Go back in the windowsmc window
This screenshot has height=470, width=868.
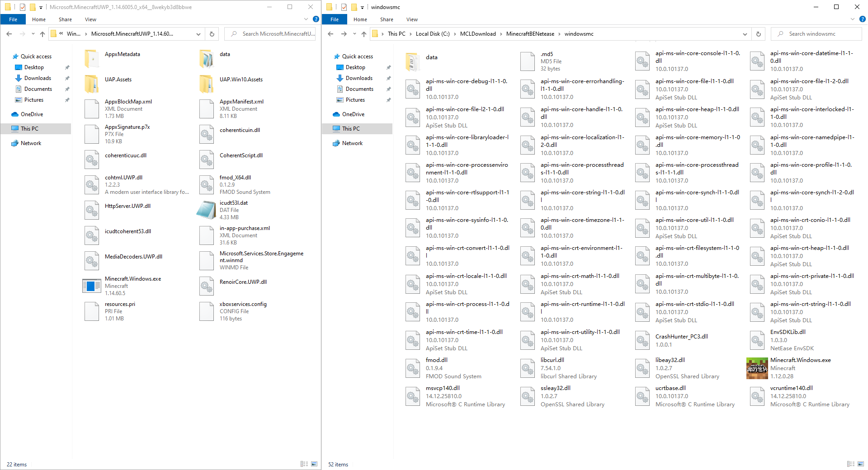tap(330, 34)
